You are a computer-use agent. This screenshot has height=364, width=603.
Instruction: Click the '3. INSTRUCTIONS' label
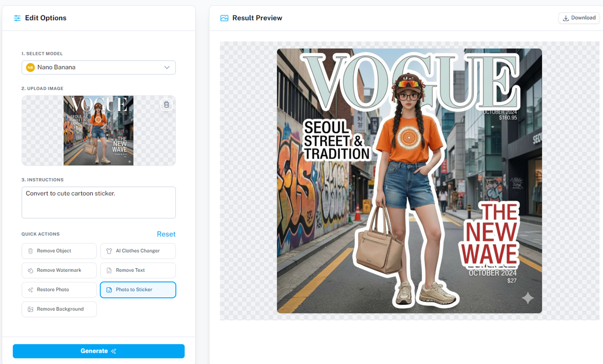point(42,180)
